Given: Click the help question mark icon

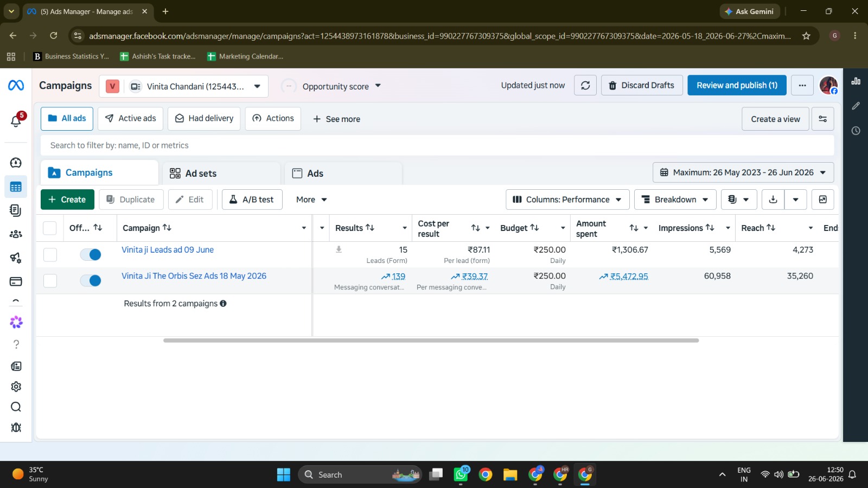Looking at the screenshot, I should 16,344.
